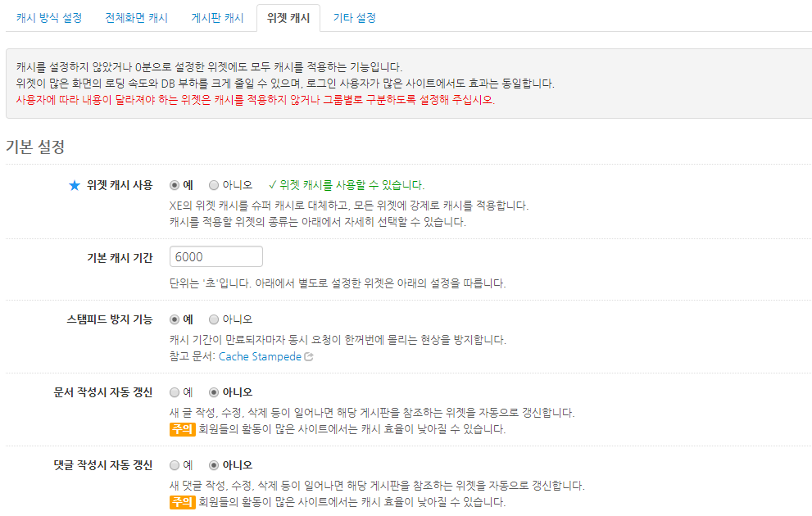Open the Cache Stampede reference link
This screenshot has height=516, width=812.
[x=260, y=357]
